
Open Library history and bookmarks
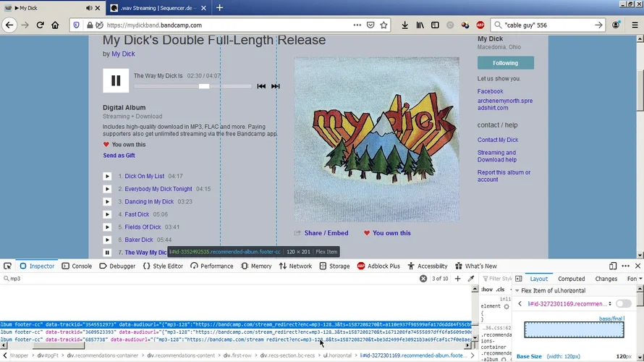point(420,25)
